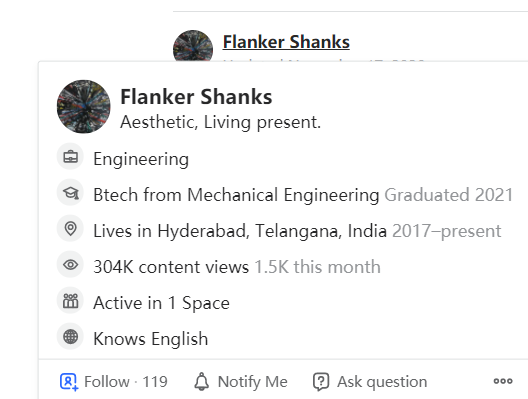Follow Flanker Shanks
The height and width of the screenshot is (399, 528).
pyautogui.click(x=114, y=382)
